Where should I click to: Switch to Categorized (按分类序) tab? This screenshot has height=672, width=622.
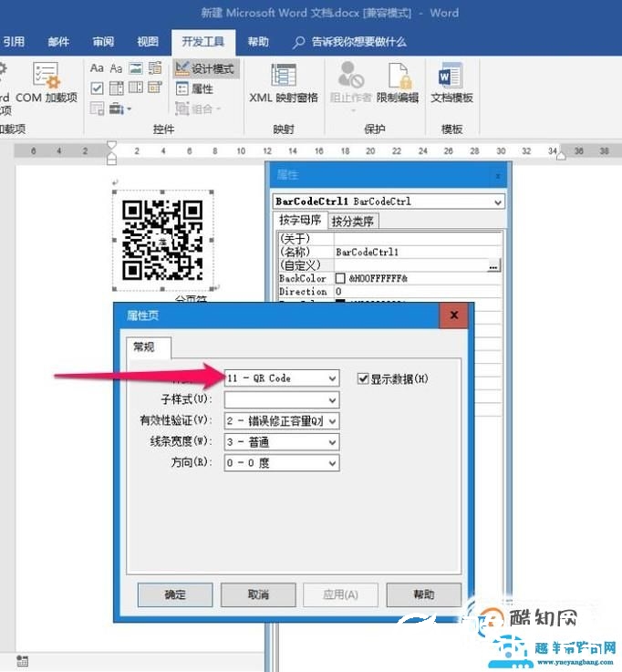[x=353, y=222]
